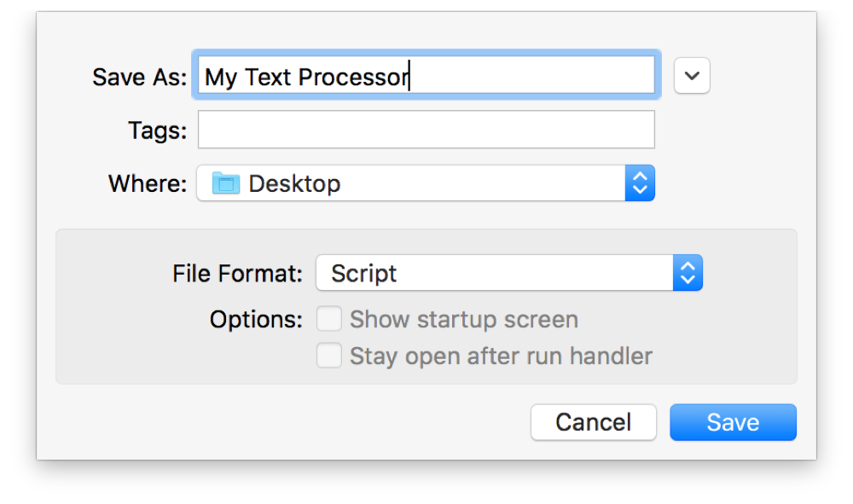Click the Desktop folder icon

[x=226, y=183]
